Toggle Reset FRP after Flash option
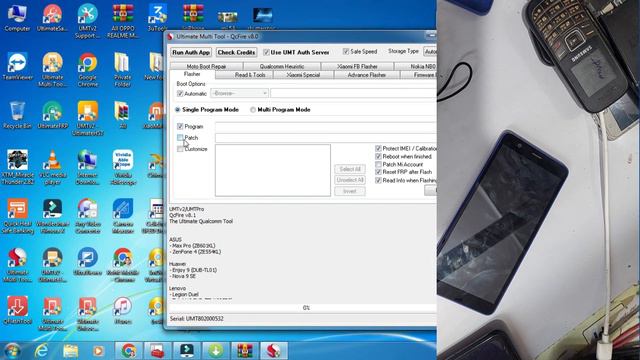640x360 pixels. pyautogui.click(x=378, y=172)
